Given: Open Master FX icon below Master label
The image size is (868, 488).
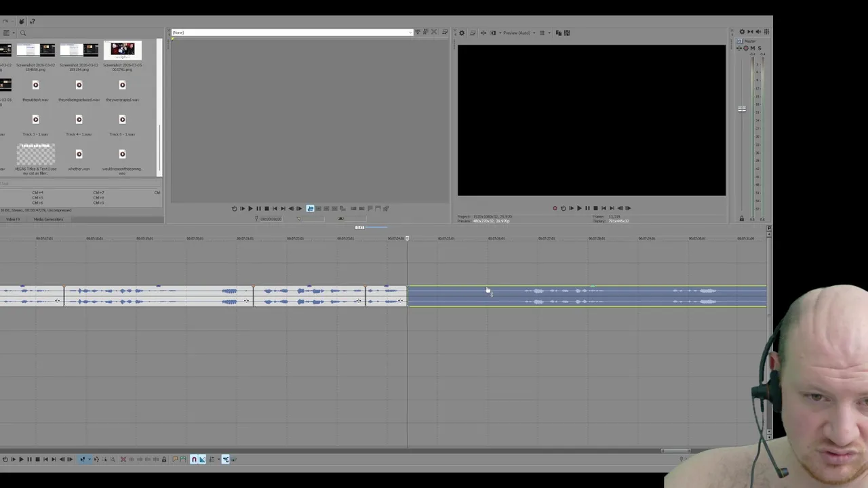Looking at the screenshot, I should 740,48.
